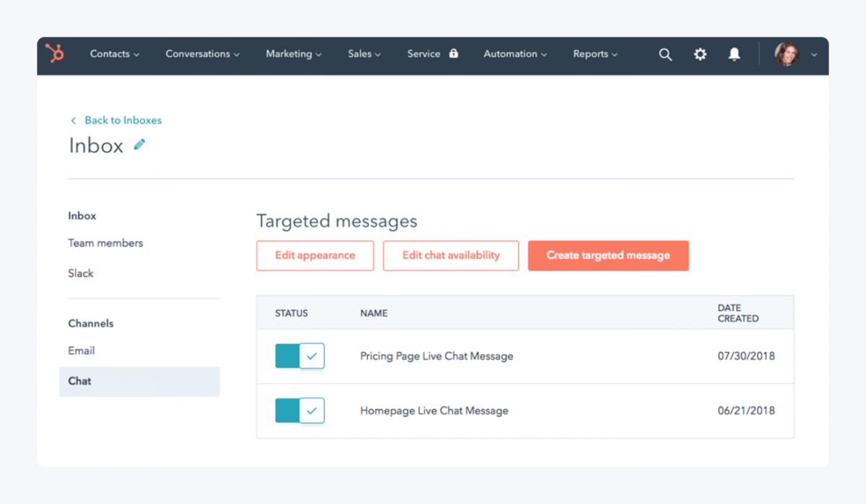Open the notifications bell
This screenshot has height=504, width=866.
[734, 54]
